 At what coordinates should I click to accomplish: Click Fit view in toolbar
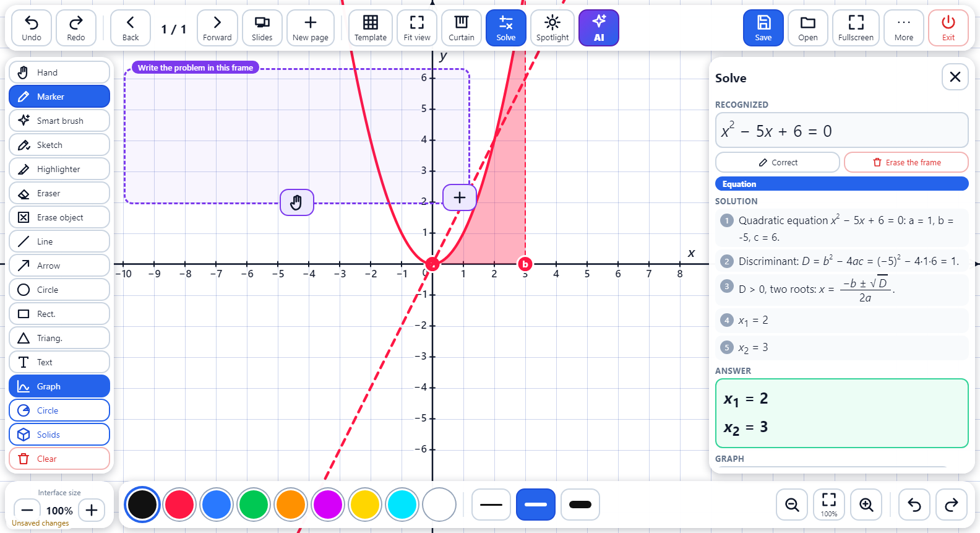click(x=417, y=28)
